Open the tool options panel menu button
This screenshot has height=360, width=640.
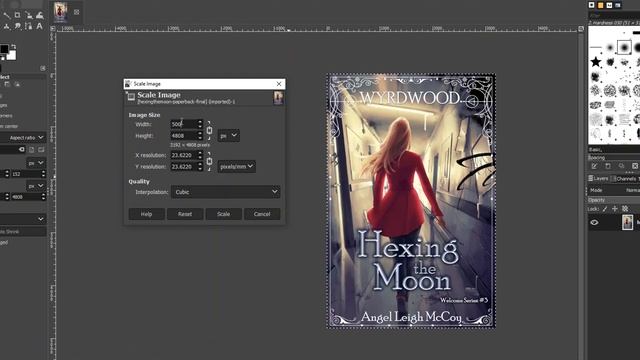(43, 68)
